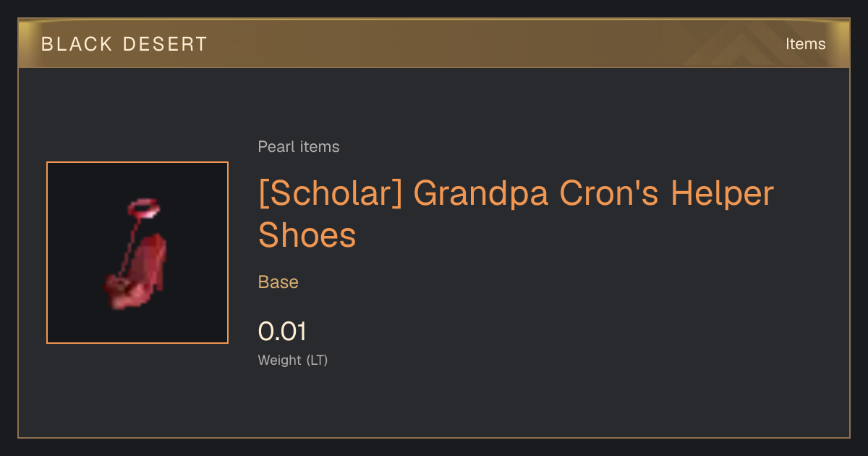Viewport: 868px width, 456px height.
Task: Click the item title Grandpa Cron's Helper Shoes
Action: tap(516, 214)
